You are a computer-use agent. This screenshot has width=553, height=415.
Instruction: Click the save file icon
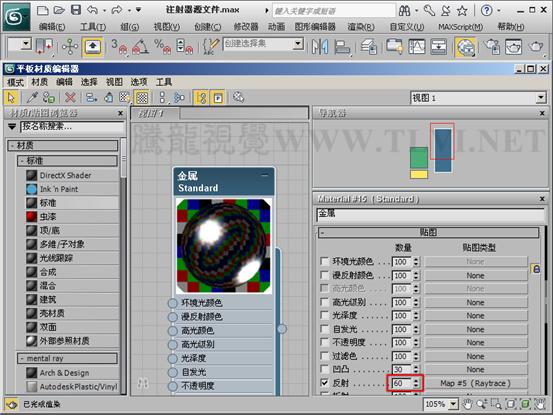(76, 10)
